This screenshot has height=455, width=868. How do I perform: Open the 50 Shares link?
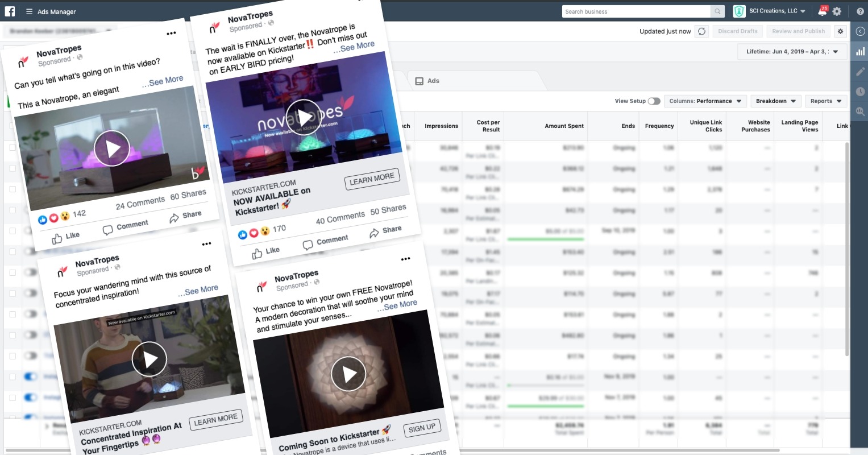[388, 210]
